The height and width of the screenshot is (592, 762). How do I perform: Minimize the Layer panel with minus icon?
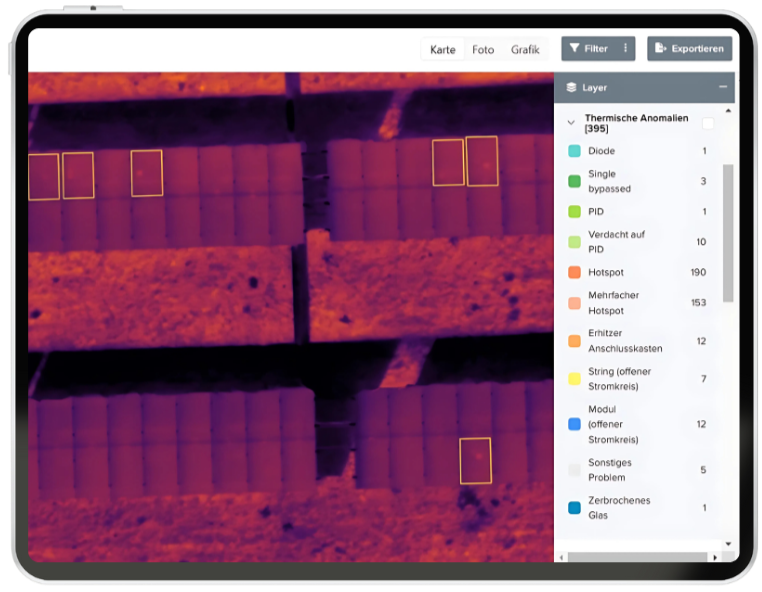click(x=723, y=88)
